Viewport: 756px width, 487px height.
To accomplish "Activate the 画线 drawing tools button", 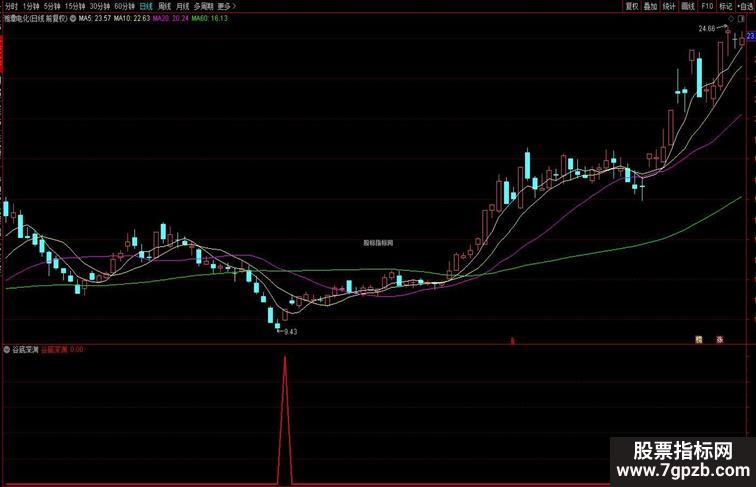I will (x=688, y=6).
